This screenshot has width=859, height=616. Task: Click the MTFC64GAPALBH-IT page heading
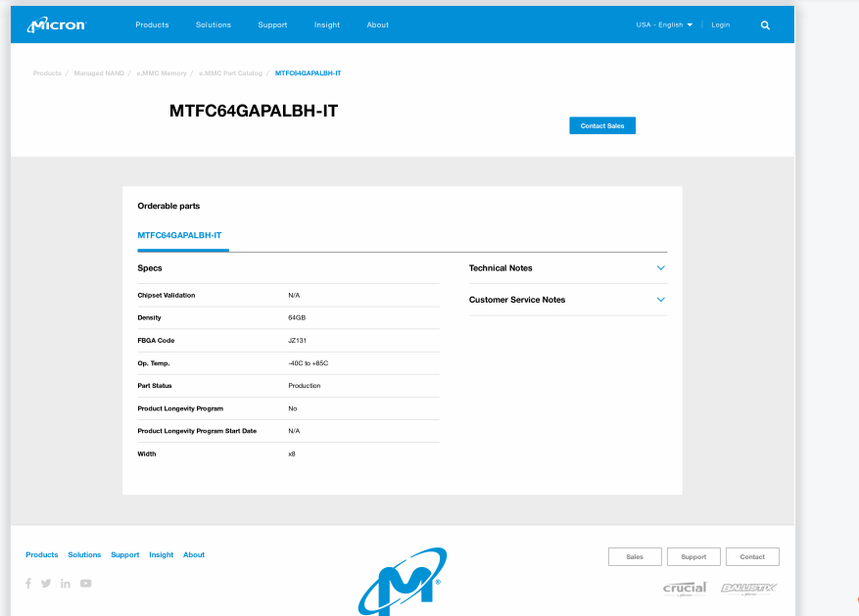(254, 111)
